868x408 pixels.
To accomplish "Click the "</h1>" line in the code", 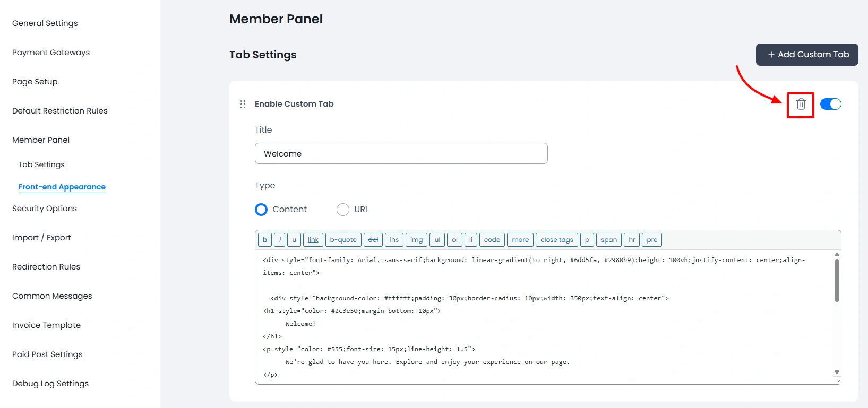I will coord(272,336).
